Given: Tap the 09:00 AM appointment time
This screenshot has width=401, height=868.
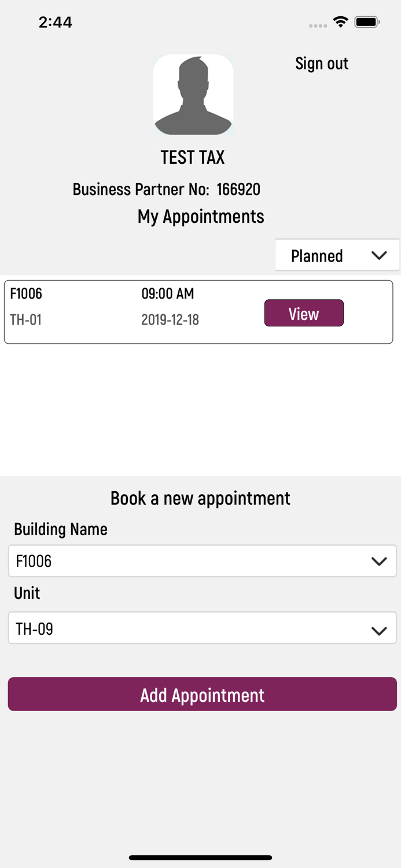Looking at the screenshot, I should 168,294.
